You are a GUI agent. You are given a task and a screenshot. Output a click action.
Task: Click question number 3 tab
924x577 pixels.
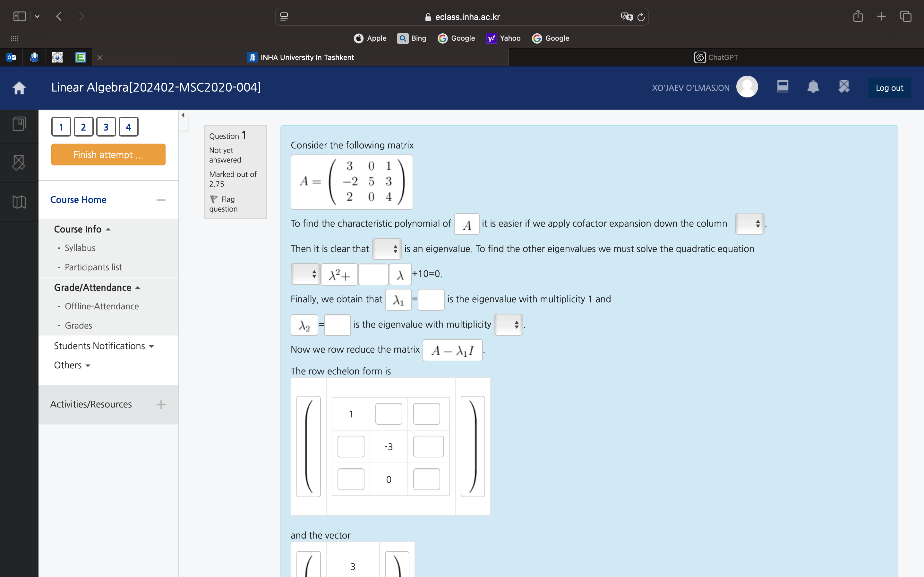pos(105,127)
